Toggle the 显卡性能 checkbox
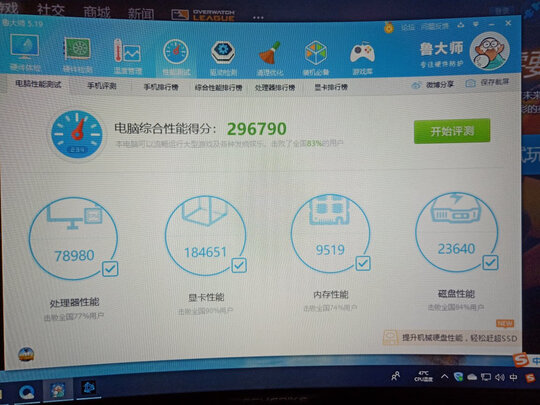Viewport: 540px width, 405px height. click(239, 265)
